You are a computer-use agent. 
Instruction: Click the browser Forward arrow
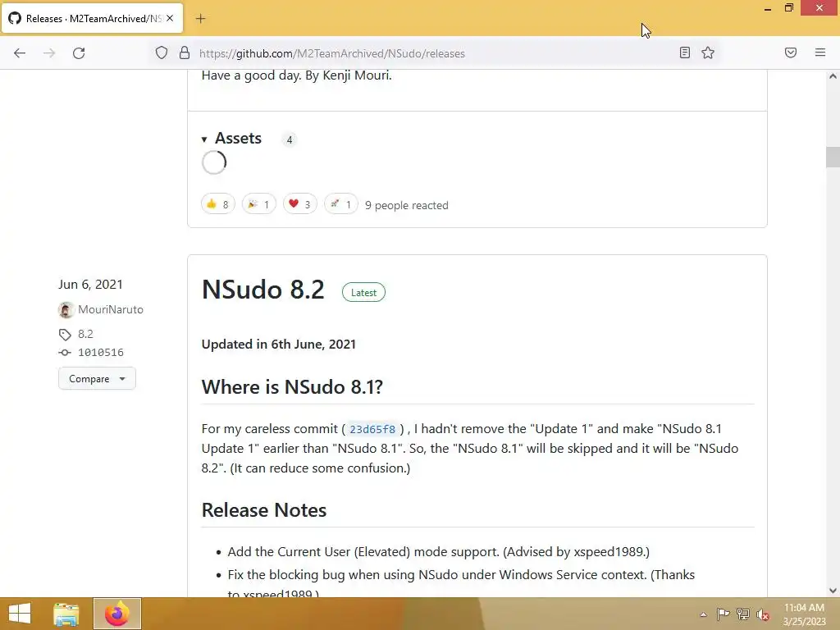pyautogui.click(x=49, y=53)
